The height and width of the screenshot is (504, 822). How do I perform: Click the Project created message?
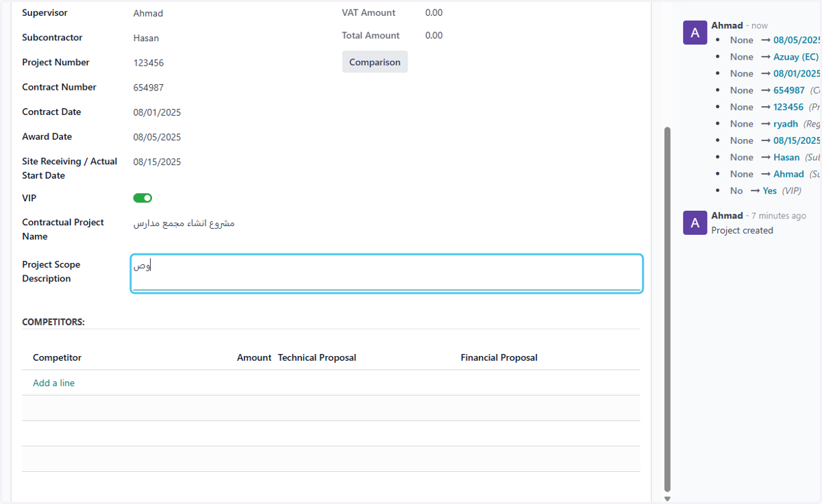(x=742, y=230)
